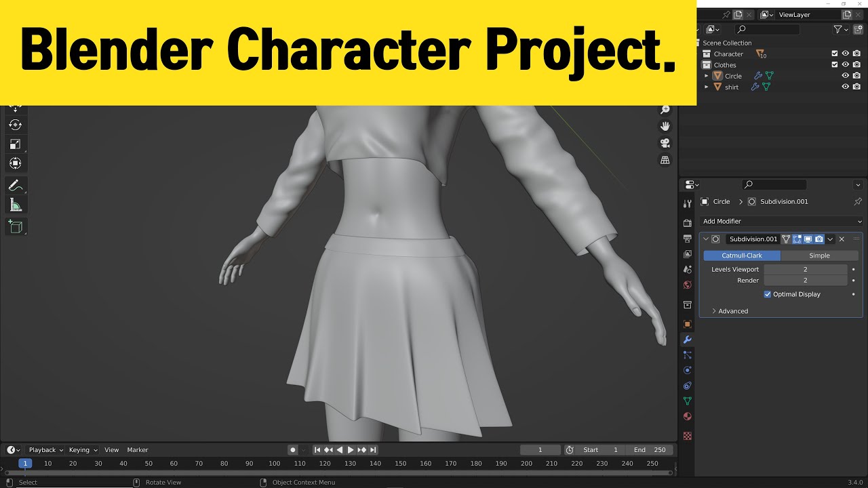The width and height of the screenshot is (868, 488).
Task: Open the Tool properties tab
Action: (x=688, y=203)
